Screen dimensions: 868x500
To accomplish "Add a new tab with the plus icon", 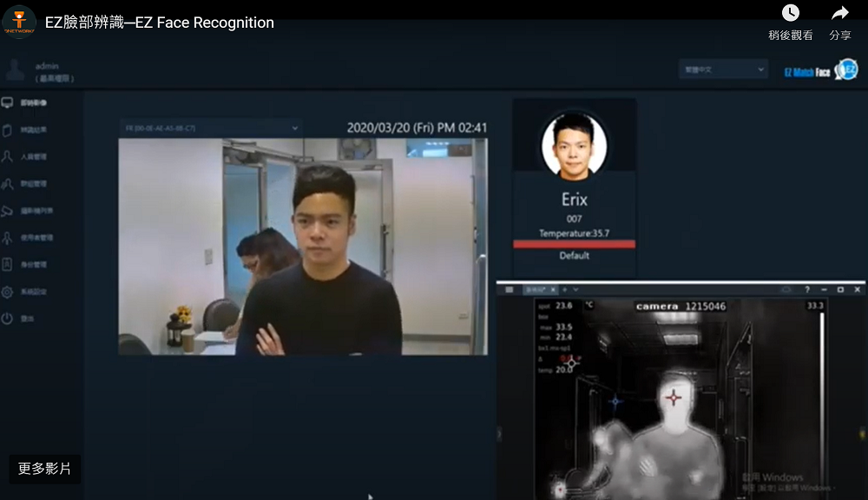I will [x=565, y=290].
